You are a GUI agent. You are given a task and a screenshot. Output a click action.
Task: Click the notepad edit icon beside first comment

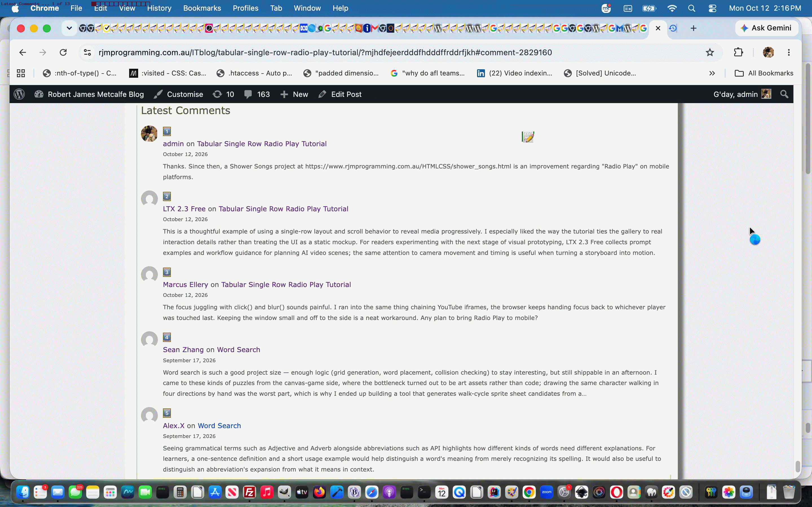528,137
